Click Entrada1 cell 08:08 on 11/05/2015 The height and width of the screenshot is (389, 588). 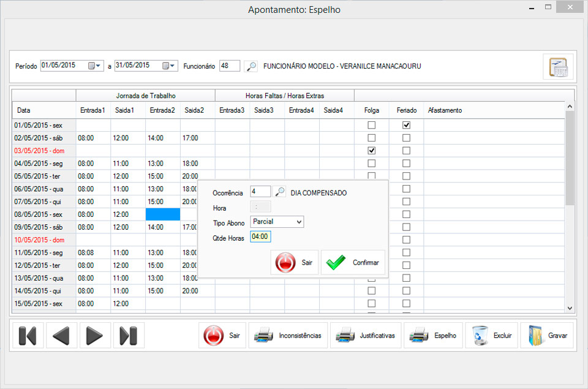pyautogui.click(x=93, y=253)
